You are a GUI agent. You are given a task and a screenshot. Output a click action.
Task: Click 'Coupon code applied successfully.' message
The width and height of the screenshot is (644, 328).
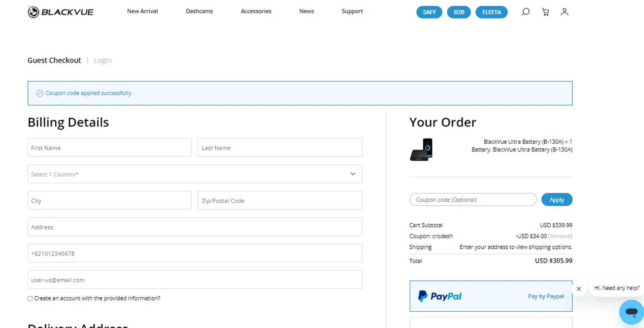pos(89,93)
